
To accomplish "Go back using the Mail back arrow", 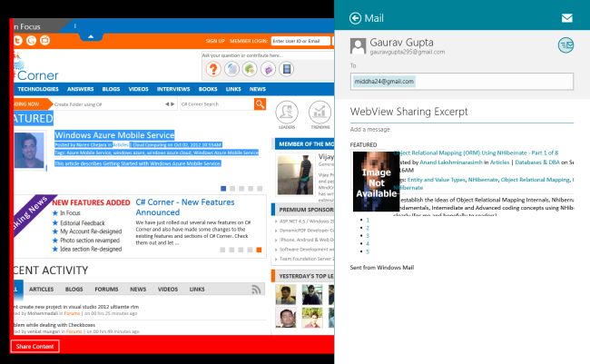I will (355, 18).
